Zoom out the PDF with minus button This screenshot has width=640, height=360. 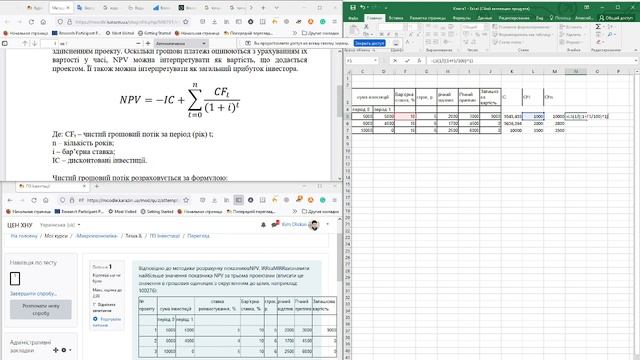coord(138,43)
